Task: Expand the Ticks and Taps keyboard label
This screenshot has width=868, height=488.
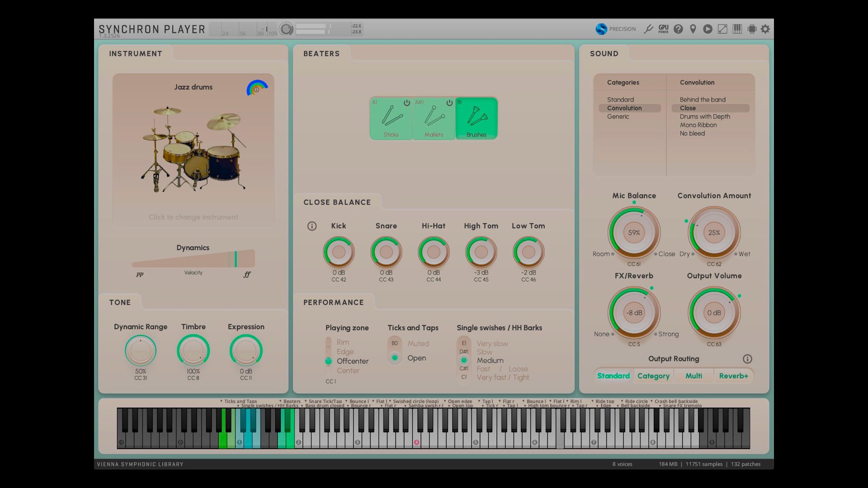Action: click(x=239, y=401)
